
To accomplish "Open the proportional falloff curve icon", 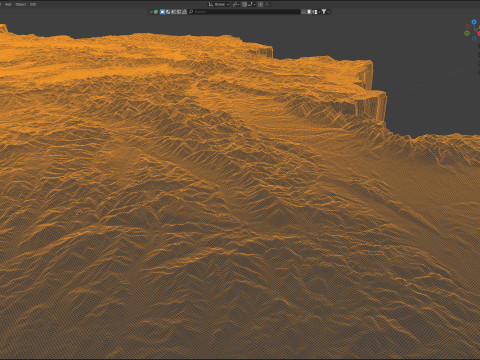I will pyautogui.click(x=268, y=4).
